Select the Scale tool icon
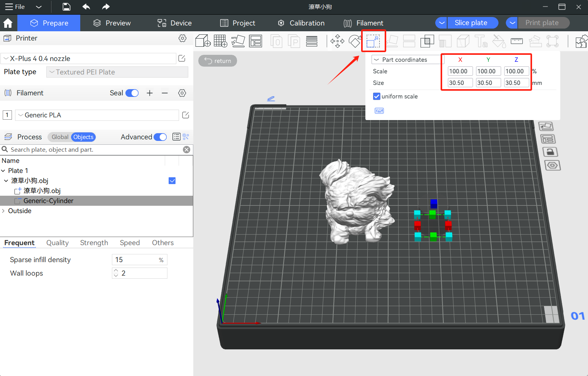 373,41
